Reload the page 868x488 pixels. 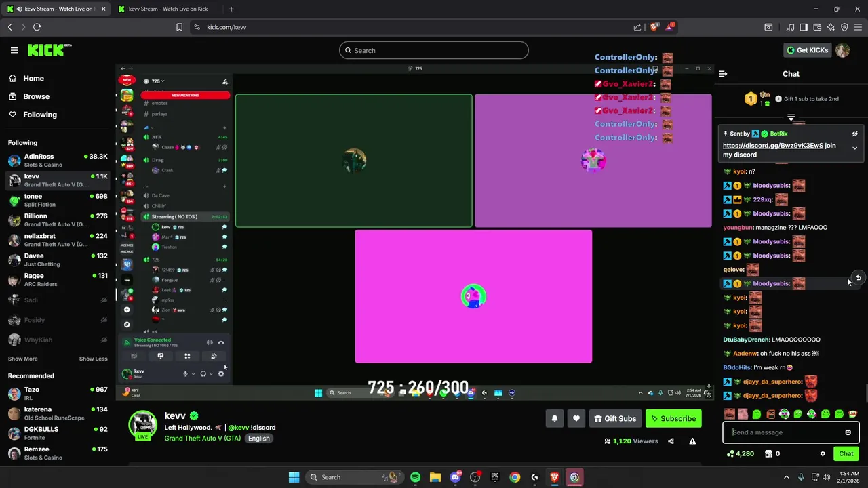pos(37,27)
